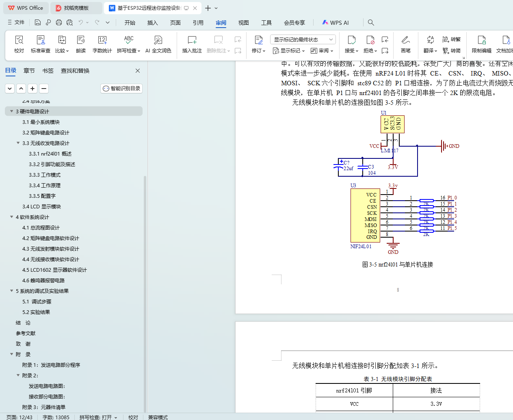Collapse the 3 硬件电路设计 tree node
This screenshot has height=420, width=513.
click(11, 111)
